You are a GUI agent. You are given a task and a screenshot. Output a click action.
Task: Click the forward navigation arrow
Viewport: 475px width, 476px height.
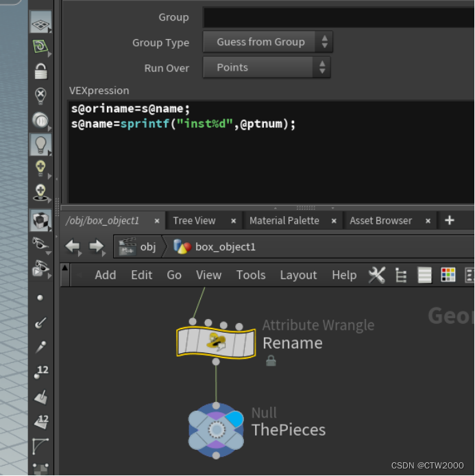coord(97,246)
